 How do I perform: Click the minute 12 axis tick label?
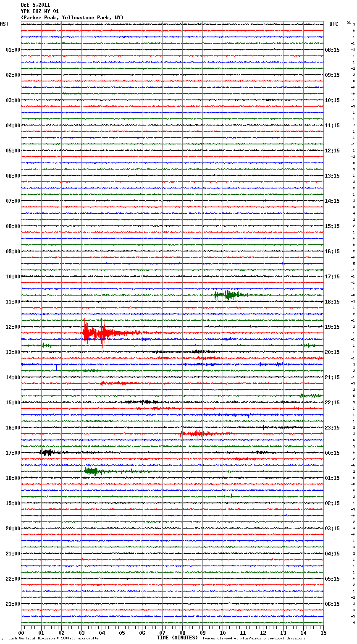pyautogui.click(x=263, y=633)
